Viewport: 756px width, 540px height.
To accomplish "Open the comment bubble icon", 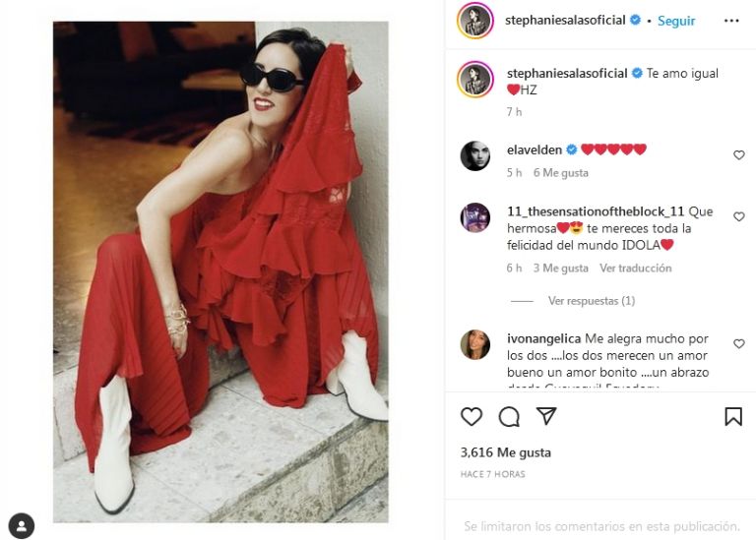I will (x=509, y=417).
